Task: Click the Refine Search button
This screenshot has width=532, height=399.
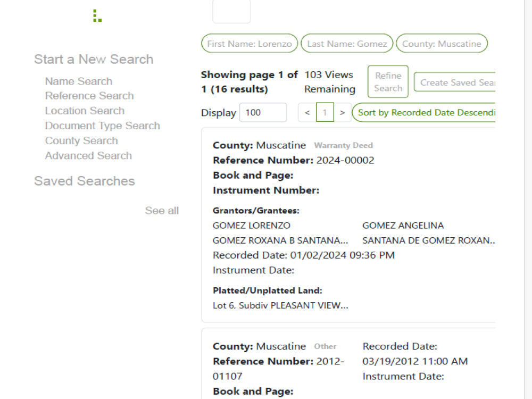Action: (x=388, y=81)
